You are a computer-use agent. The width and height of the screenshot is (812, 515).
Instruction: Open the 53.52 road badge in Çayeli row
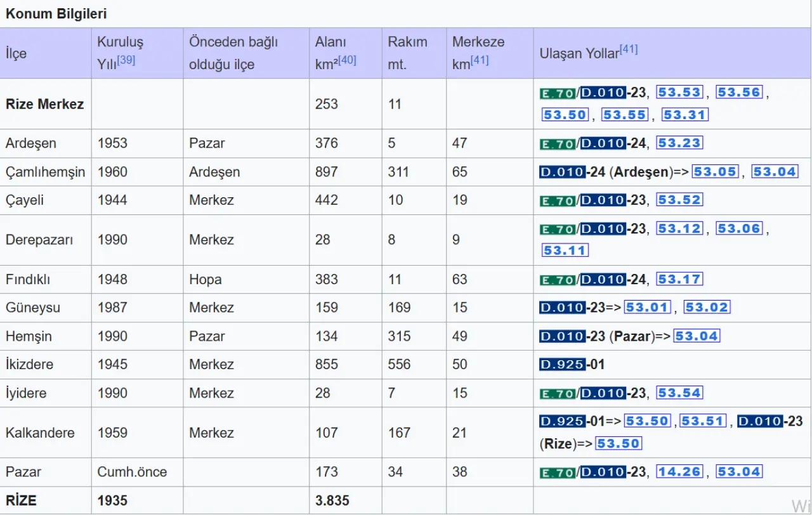click(x=679, y=200)
